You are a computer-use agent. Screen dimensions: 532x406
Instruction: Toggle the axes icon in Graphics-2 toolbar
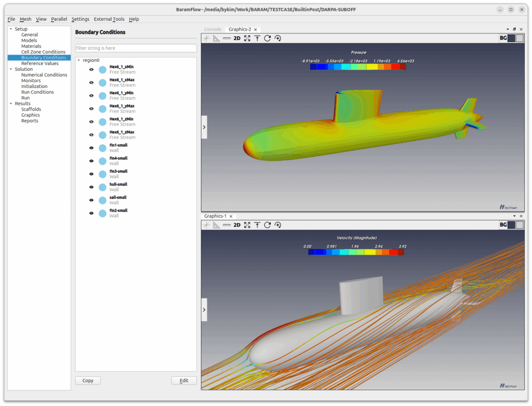point(206,38)
